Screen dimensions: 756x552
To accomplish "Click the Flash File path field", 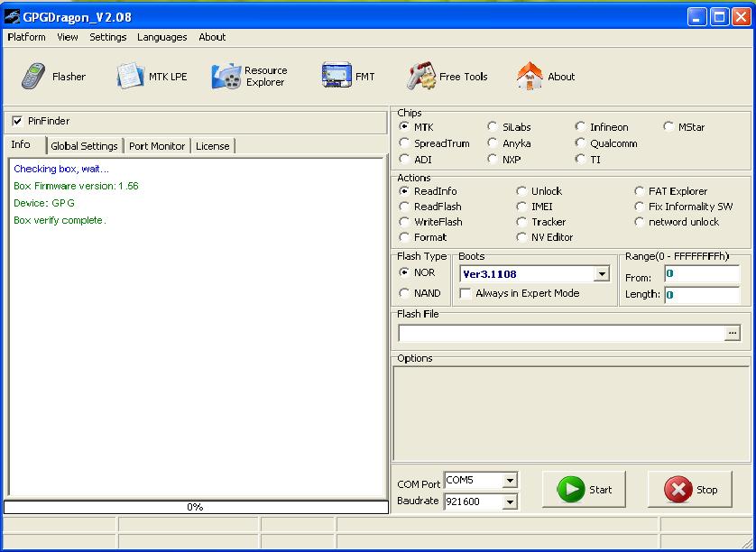I will click(562, 333).
